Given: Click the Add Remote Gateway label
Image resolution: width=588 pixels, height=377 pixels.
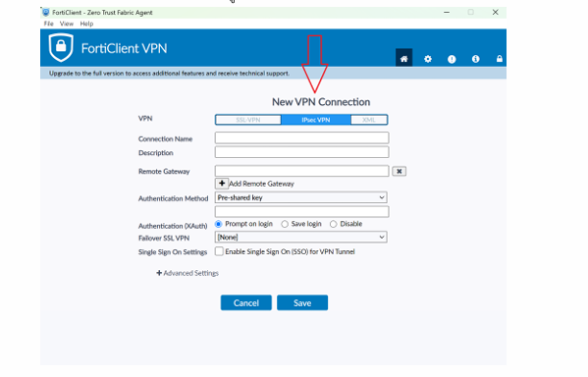Looking at the screenshot, I should pos(261,184).
